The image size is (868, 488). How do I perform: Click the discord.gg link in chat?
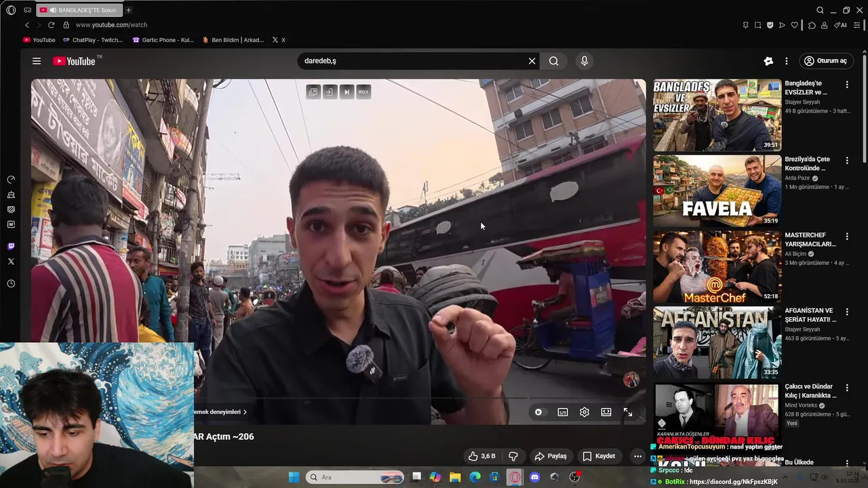733,482
